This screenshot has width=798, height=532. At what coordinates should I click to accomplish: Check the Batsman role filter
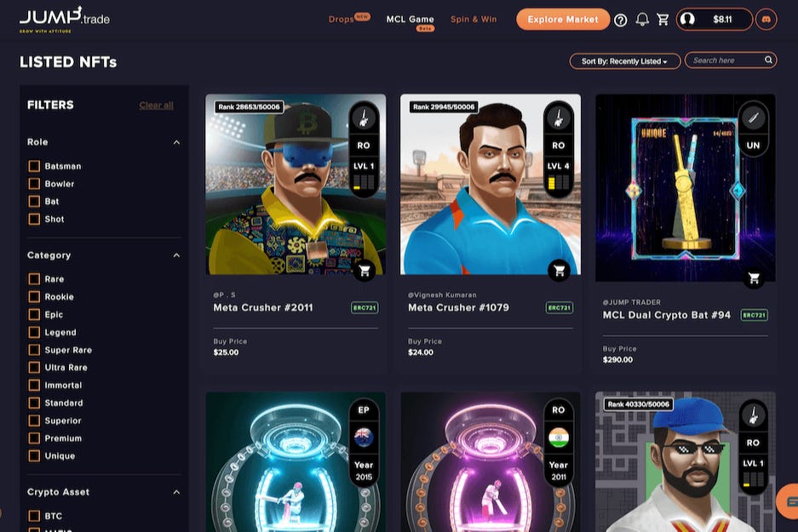click(34, 166)
